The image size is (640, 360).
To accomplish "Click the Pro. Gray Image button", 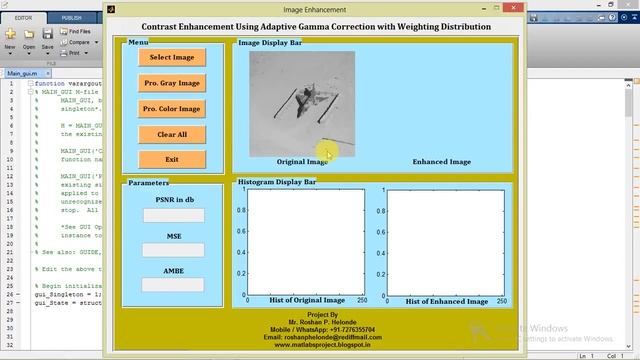I will (172, 83).
